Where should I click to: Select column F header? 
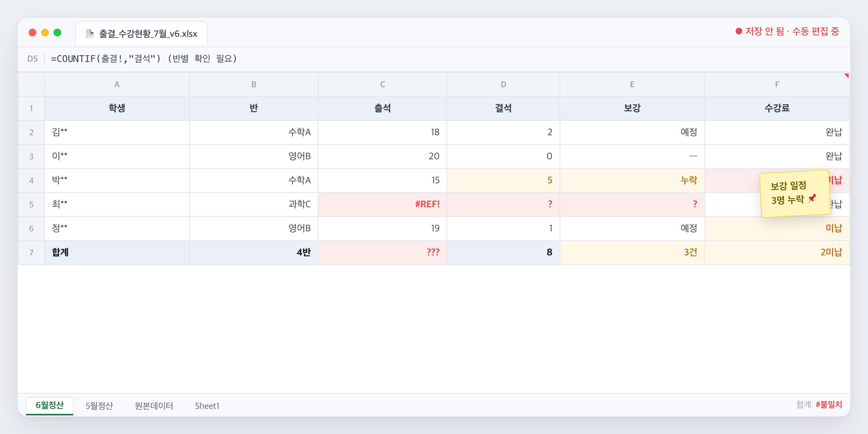tap(777, 84)
